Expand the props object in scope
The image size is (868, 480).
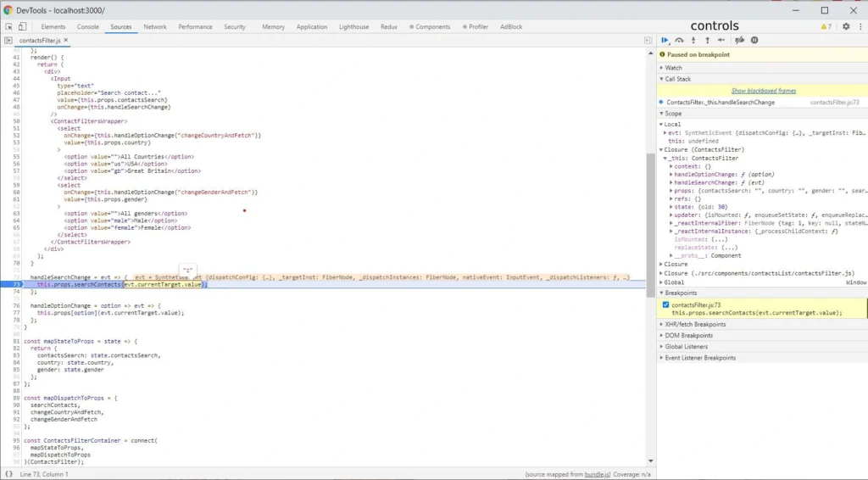coord(671,191)
